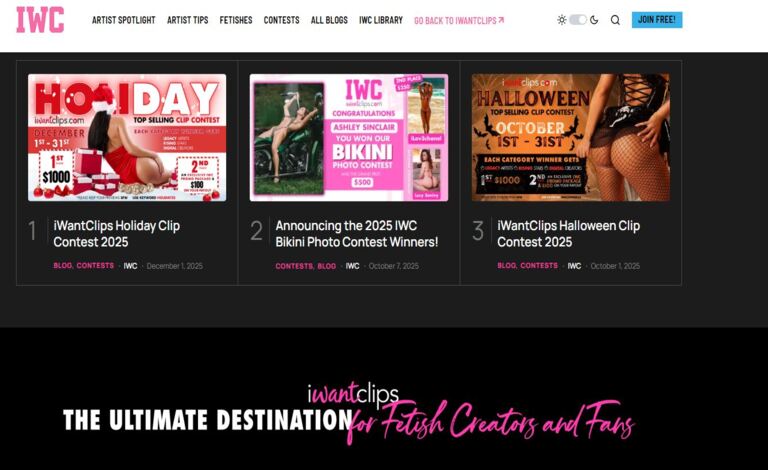Open the All Blogs menu item
This screenshot has height=470, width=768.
click(x=329, y=20)
